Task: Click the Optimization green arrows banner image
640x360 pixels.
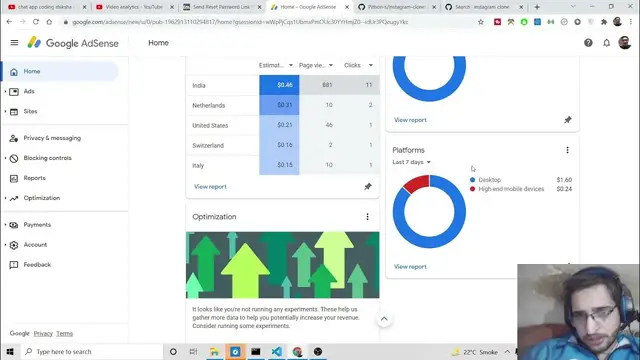Action: pyautogui.click(x=282, y=265)
